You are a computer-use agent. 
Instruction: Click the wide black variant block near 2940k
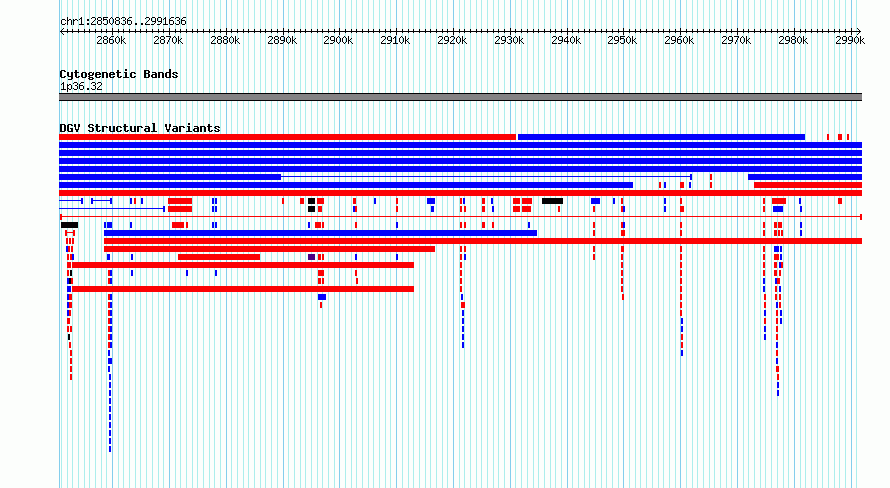552,201
